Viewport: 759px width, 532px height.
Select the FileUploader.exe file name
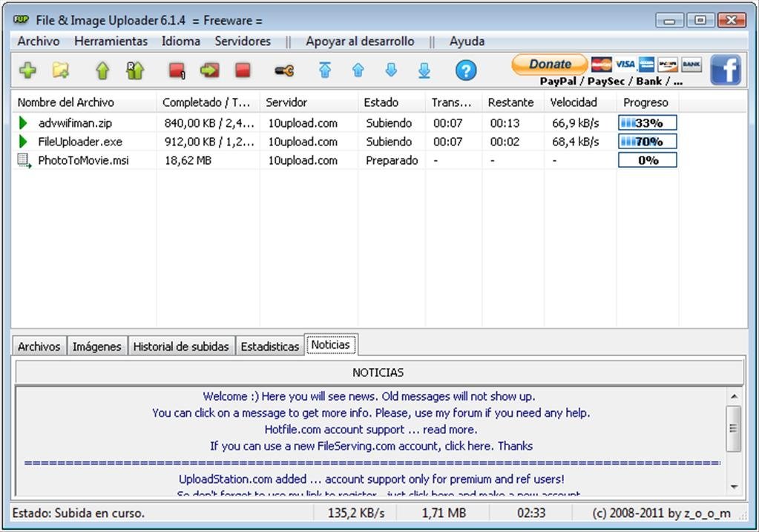point(80,142)
